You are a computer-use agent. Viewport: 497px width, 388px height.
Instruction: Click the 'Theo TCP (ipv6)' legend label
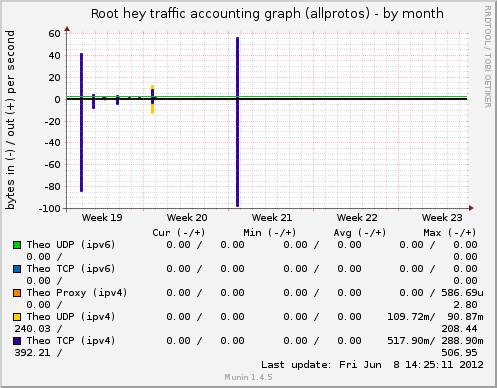click(x=71, y=269)
